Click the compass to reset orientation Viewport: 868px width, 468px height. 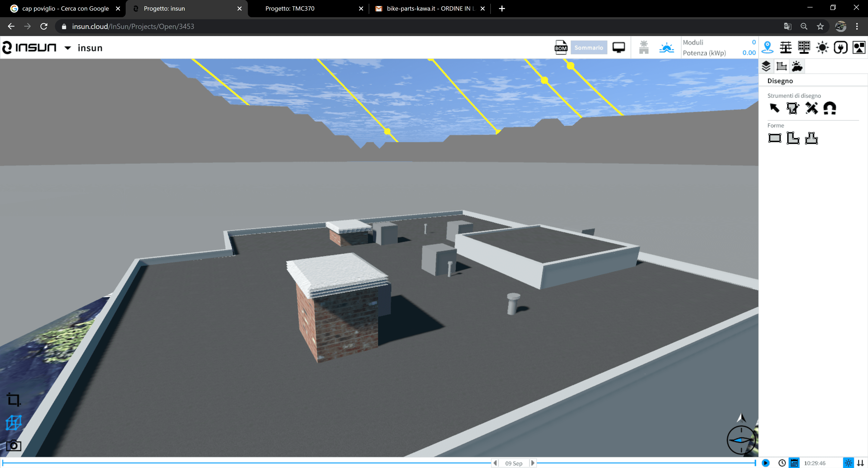741,439
